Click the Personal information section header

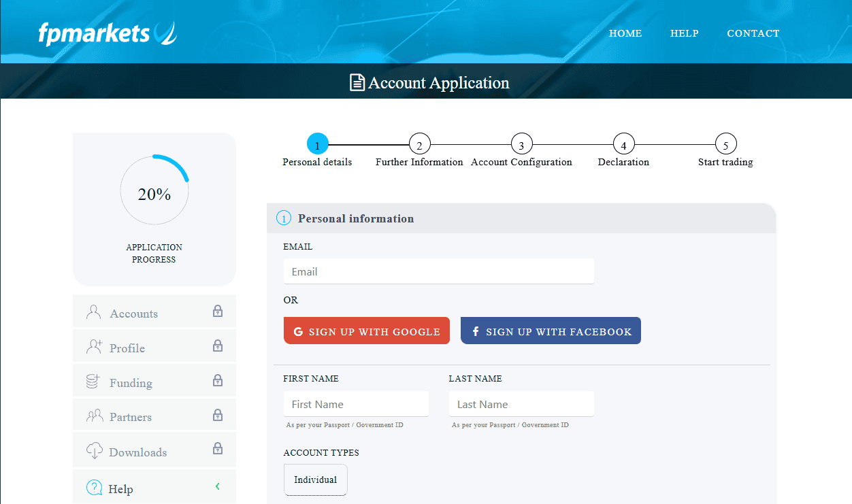tap(521, 218)
